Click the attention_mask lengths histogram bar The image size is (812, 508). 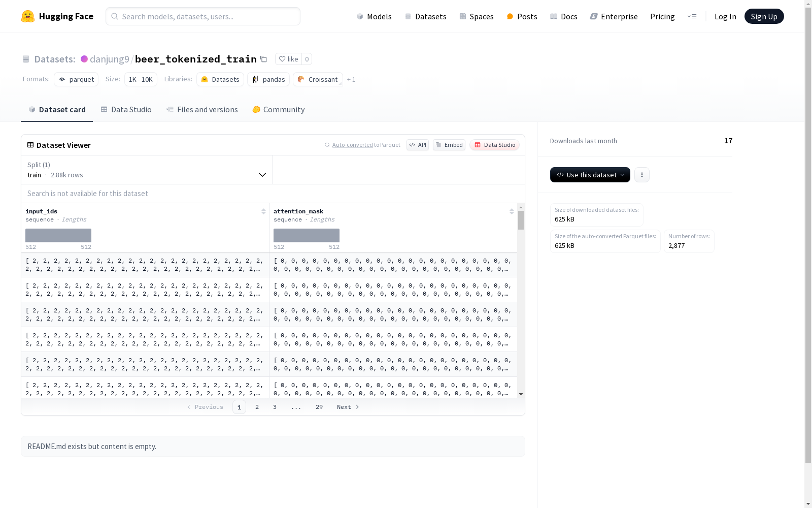307,235
